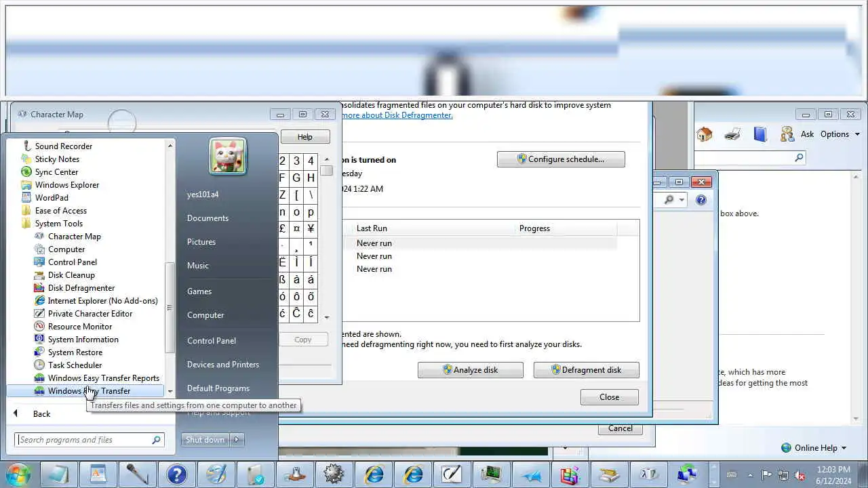Open Documents from Start menu right pane
Screen dimensions: 868x488
tap(208, 218)
